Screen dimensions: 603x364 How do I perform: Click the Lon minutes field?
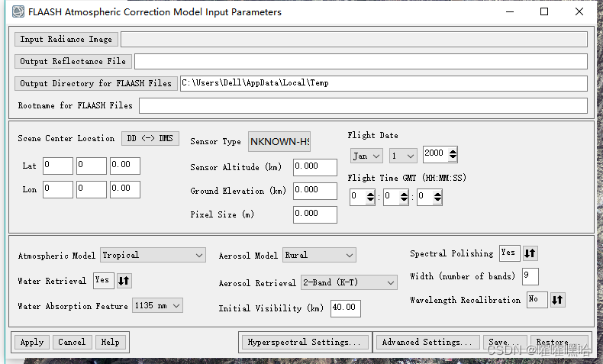[x=92, y=189]
